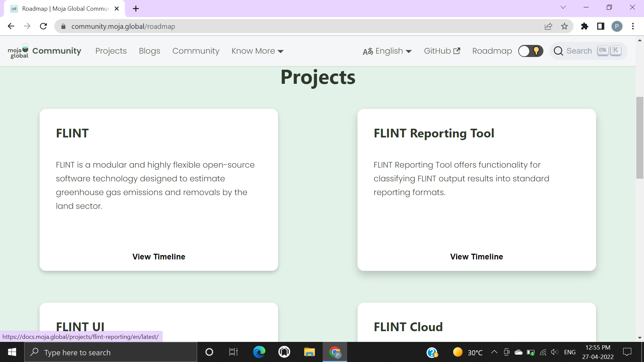This screenshot has height=362, width=644.
Task: Open View Timeline for FLINT
Action: (158, 257)
